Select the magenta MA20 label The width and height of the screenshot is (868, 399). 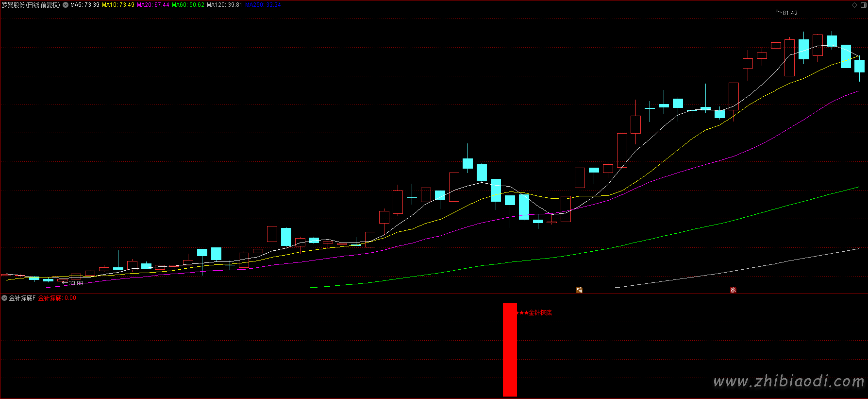pyautogui.click(x=153, y=5)
